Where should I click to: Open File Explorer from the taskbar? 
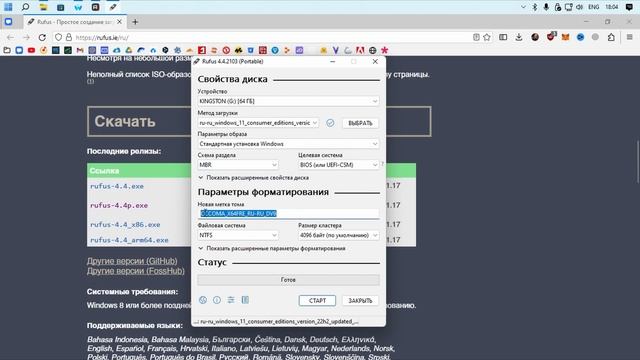pos(43,7)
